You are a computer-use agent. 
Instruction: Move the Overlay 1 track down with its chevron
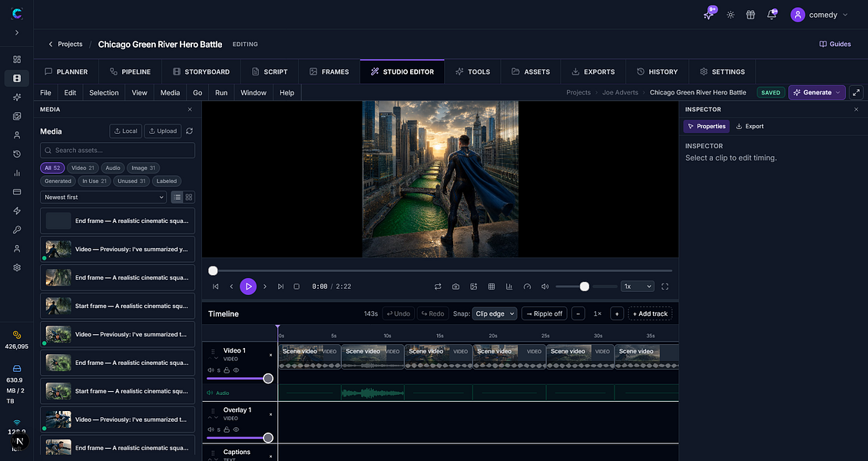point(217,418)
